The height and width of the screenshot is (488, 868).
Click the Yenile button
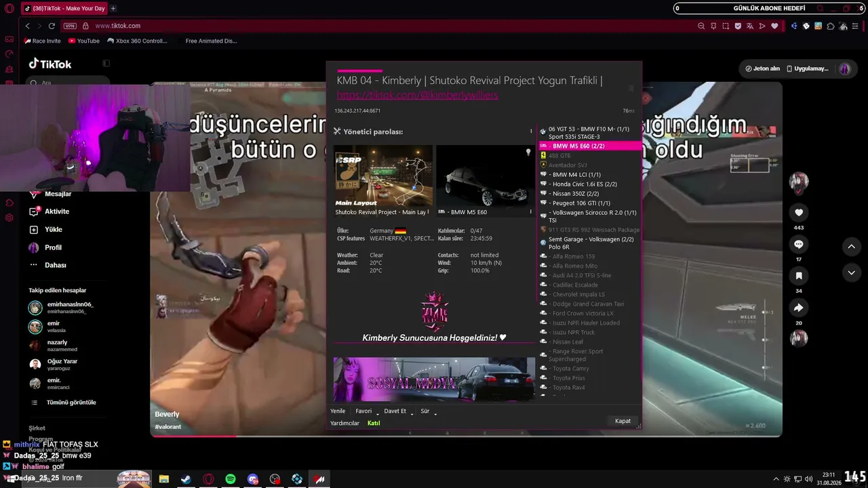(x=338, y=411)
